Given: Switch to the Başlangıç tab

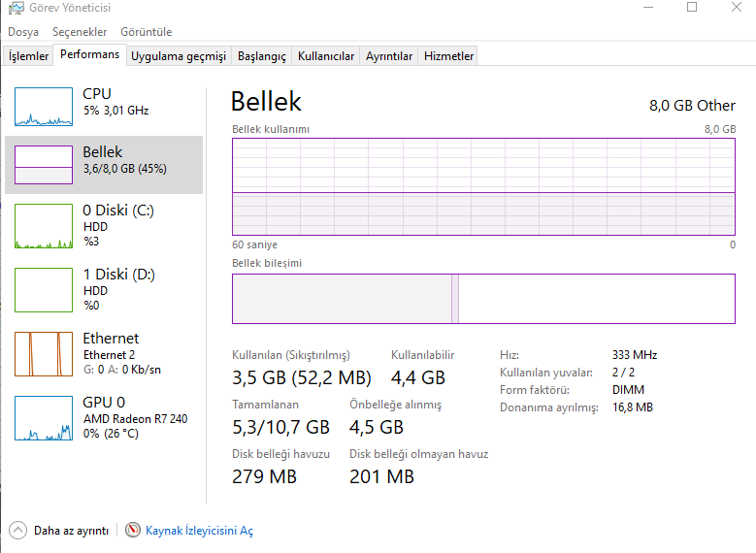Looking at the screenshot, I should point(262,56).
